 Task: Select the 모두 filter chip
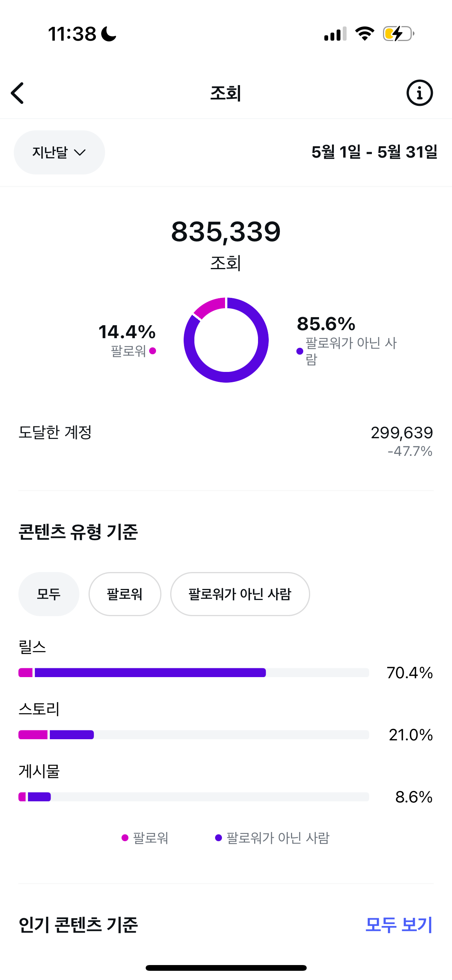coord(49,594)
